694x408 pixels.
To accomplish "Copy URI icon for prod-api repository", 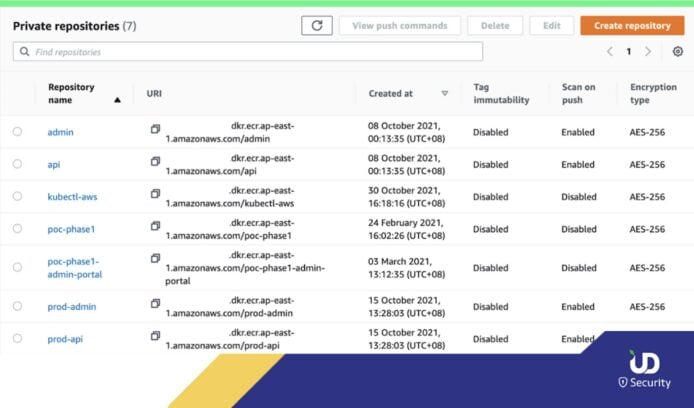I will point(155,336).
